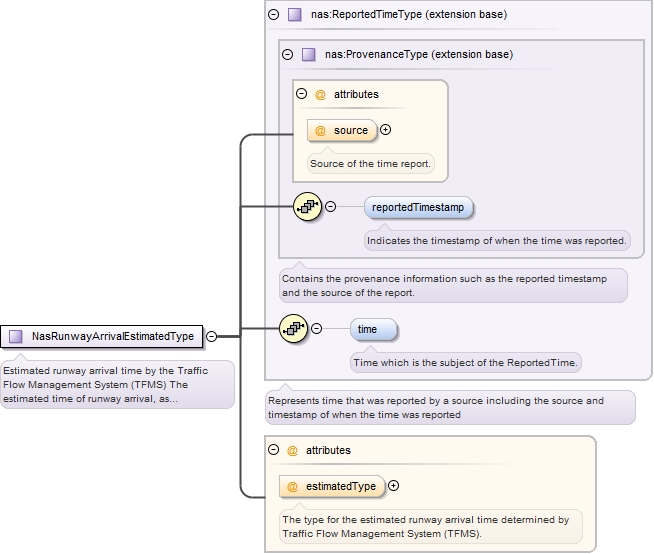
Task: Click the purple square icon of nas:ProvenanceType
Action: tap(308, 55)
